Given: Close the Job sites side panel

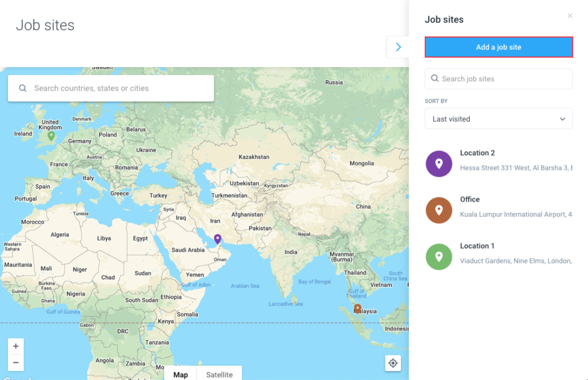Looking at the screenshot, I should pos(570,16).
